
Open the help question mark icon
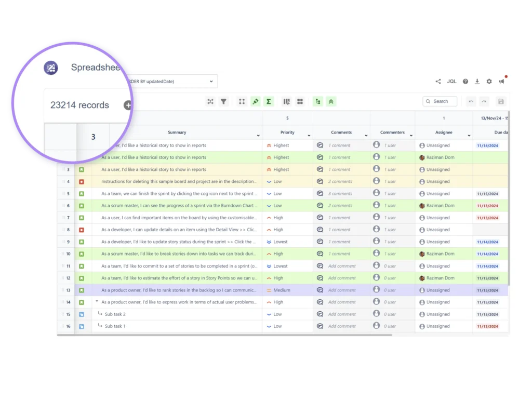tap(465, 82)
